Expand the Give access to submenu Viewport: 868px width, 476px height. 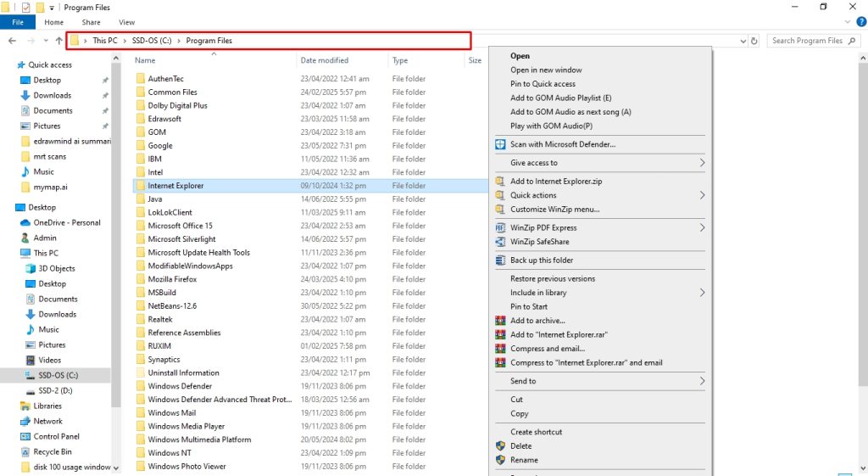coord(702,162)
